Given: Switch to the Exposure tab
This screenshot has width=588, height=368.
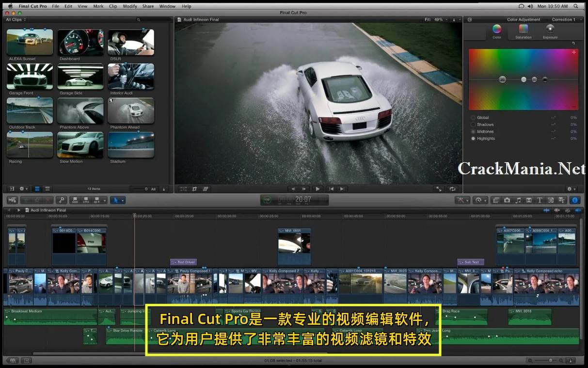Looking at the screenshot, I should point(550,31).
